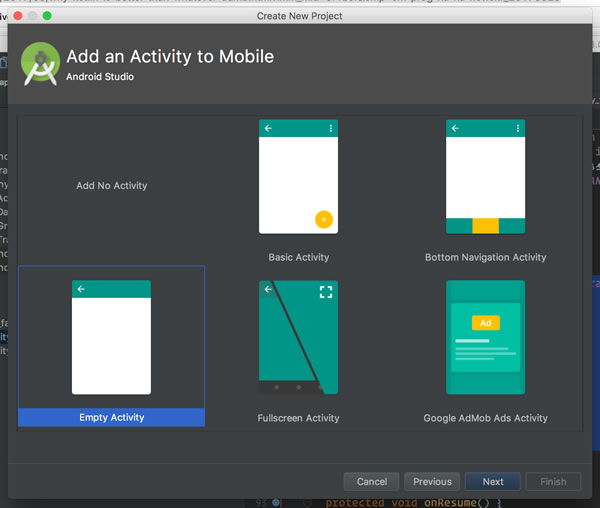Screen dimensions: 600x508
Task: Click the disabled Finish button
Action: pos(553,482)
